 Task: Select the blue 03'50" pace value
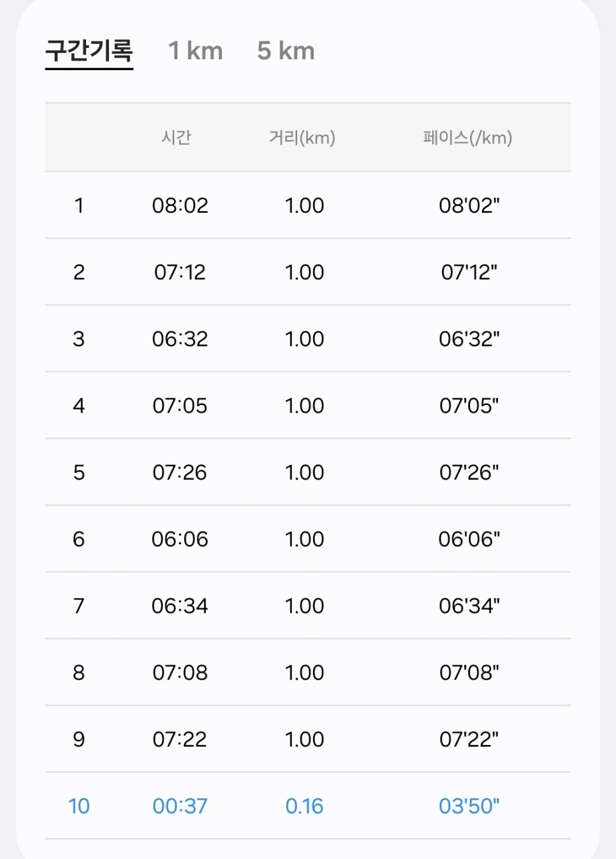pyautogui.click(x=469, y=806)
